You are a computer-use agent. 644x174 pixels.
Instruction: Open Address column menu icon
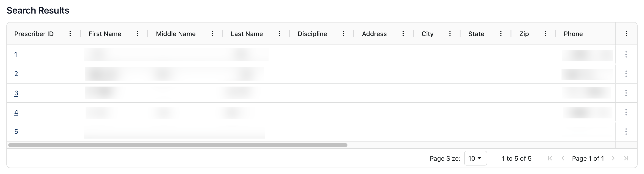click(403, 34)
